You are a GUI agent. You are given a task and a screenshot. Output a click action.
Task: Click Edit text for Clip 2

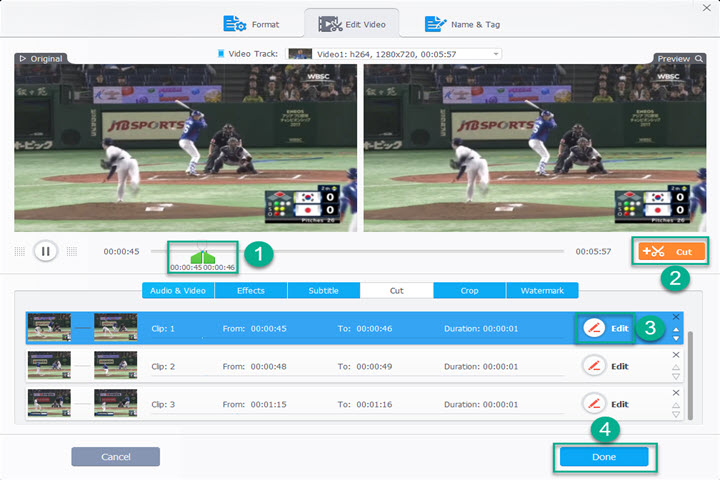619,366
